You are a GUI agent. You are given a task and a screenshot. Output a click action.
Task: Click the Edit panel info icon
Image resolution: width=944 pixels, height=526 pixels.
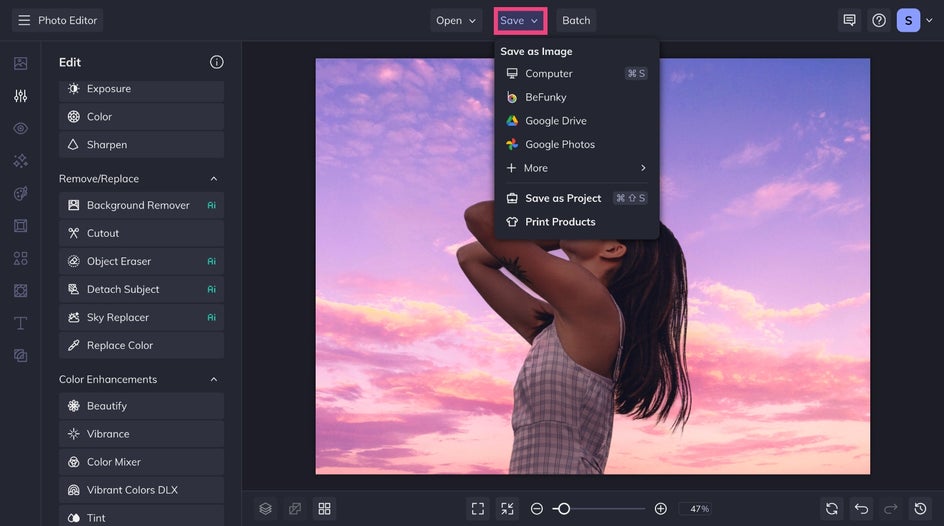tap(217, 62)
